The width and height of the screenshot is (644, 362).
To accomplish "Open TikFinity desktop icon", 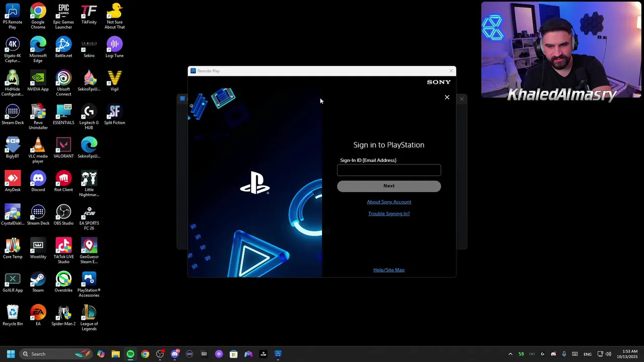I will (x=89, y=14).
